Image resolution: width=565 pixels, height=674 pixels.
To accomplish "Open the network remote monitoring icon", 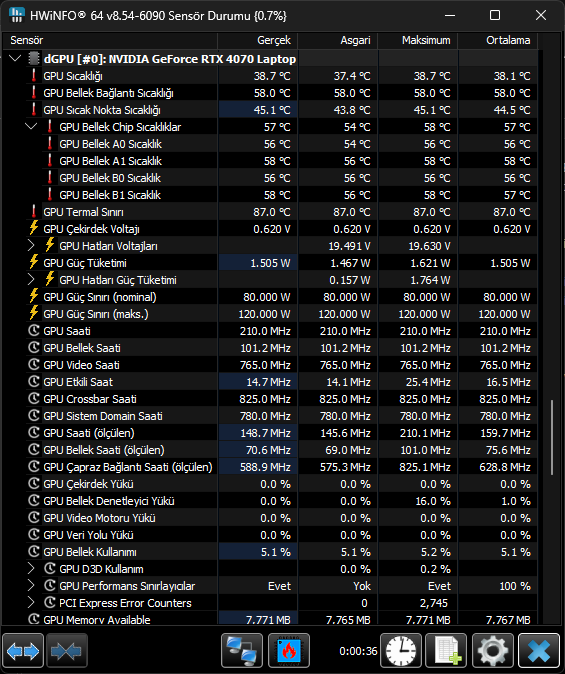I will click(x=242, y=651).
